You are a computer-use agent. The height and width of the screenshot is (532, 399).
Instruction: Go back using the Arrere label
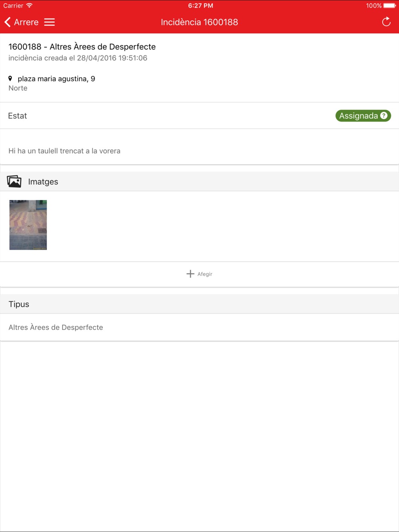tap(26, 22)
